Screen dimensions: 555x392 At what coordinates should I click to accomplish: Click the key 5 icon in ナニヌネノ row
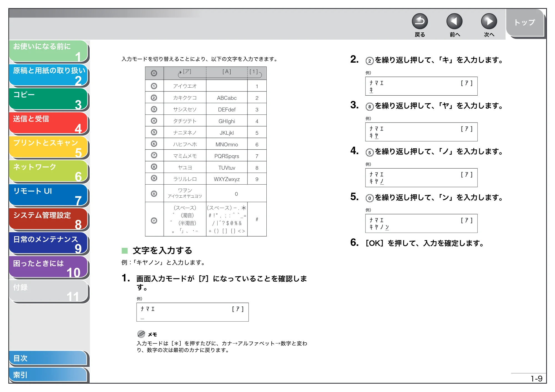click(154, 132)
